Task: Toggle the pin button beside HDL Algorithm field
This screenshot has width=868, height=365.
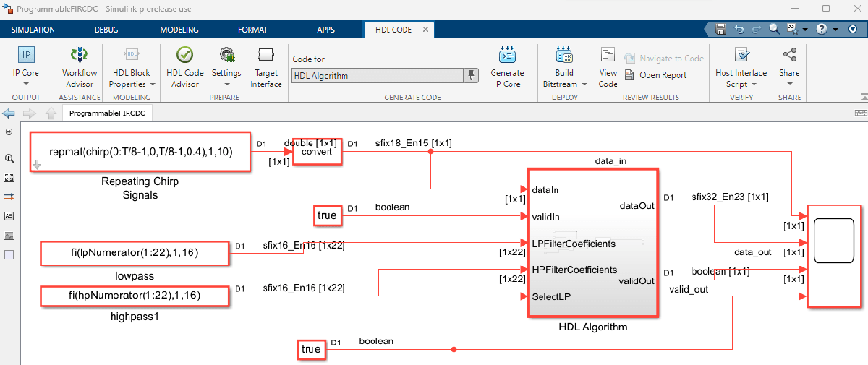Action: (472, 75)
